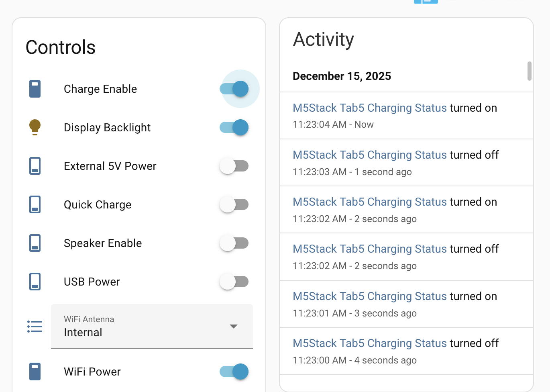Click the WiFi Power switch icon
This screenshot has width=550, height=392.
pos(35,372)
